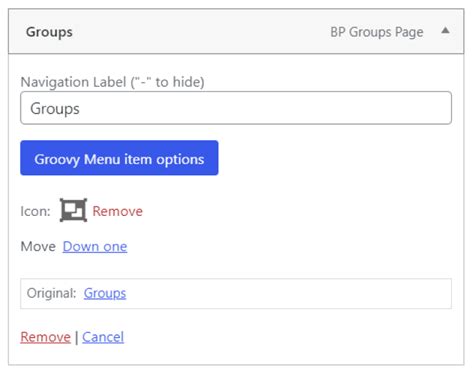Place cursor after 'Groups' text in input
Viewport: 474px width, 372px height.
click(x=80, y=109)
